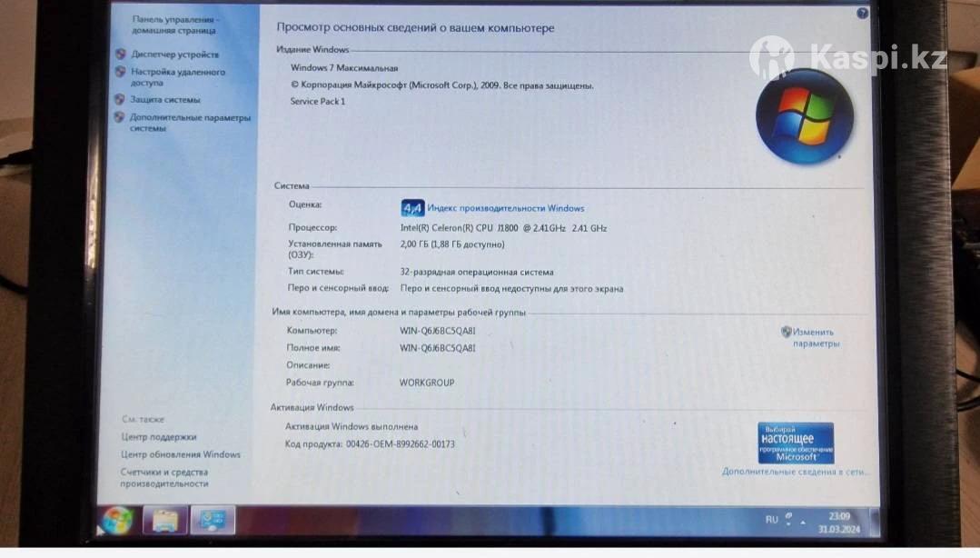Click the help question mark icon
Viewport: 980px width, 558px height.
pos(862,13)
